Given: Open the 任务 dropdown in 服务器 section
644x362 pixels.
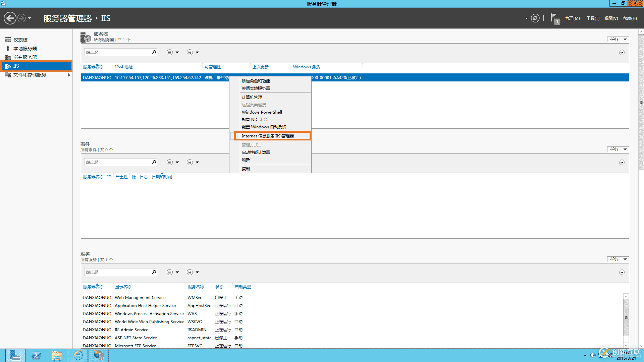Looking at the screenshot, I should [618, 40].
